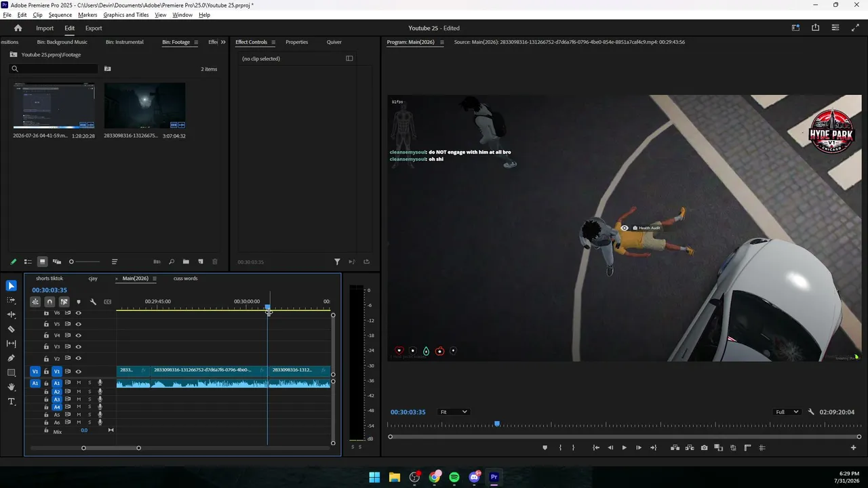
Task: Switch to the Export workspace
Action: tap(94, 28)
